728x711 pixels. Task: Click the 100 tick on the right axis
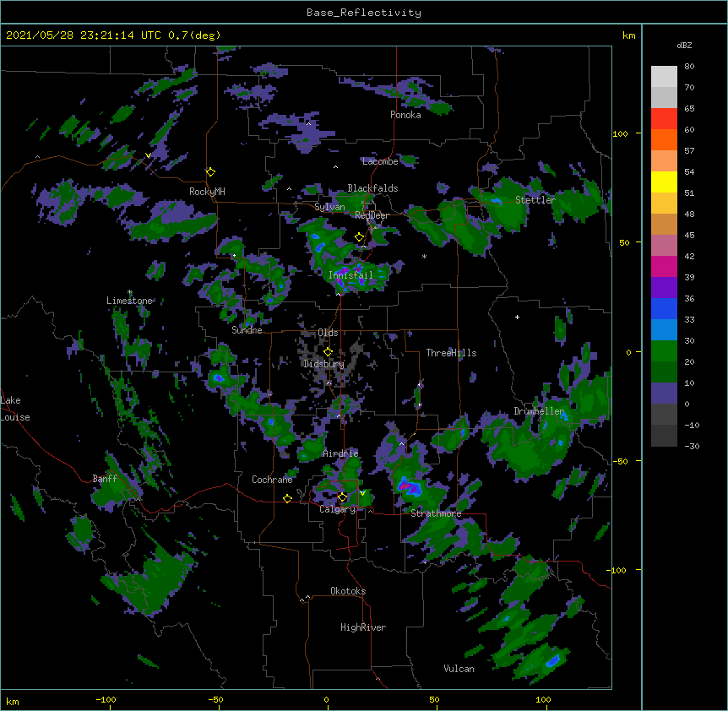pyautogui.click(x=620, y=133)
